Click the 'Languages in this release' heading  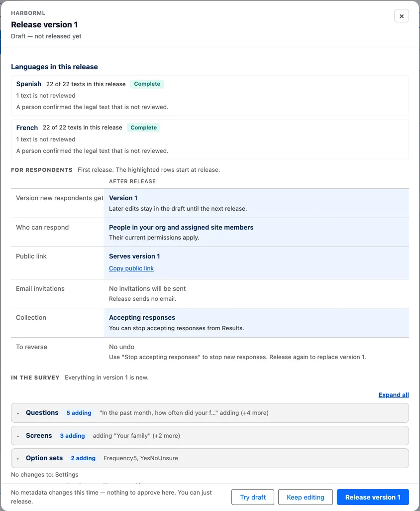[54, 67]
